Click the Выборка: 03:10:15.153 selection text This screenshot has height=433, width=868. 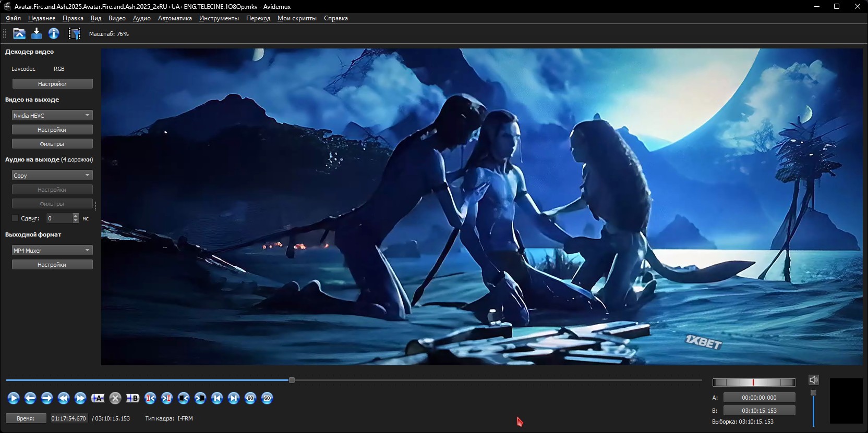point(743,422)
